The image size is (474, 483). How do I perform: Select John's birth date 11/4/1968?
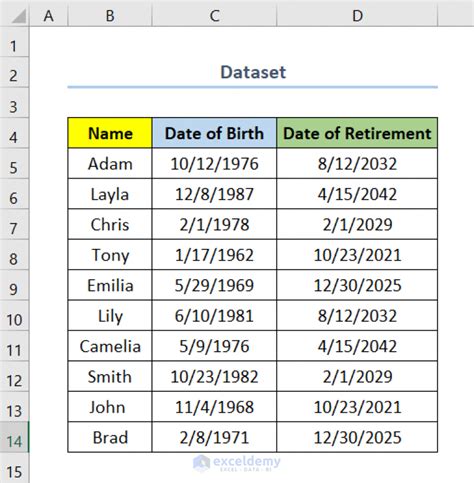[214, 407]
